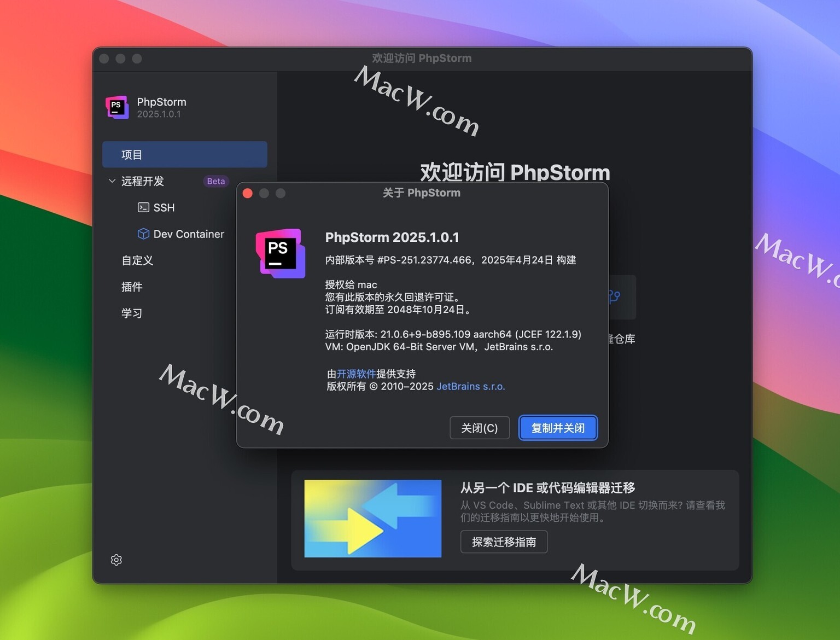Select the 项目 tab in the sidebar
The height and width of the screenshot is (640, 840).
click(x=185, y=154)
